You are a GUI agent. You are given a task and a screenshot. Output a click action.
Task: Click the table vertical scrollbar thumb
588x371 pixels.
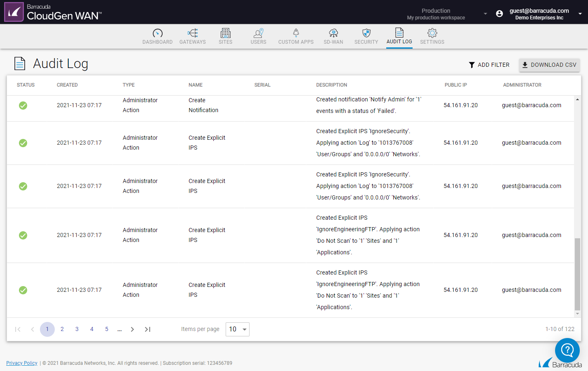pyautogui.click(x=577, y=274)
